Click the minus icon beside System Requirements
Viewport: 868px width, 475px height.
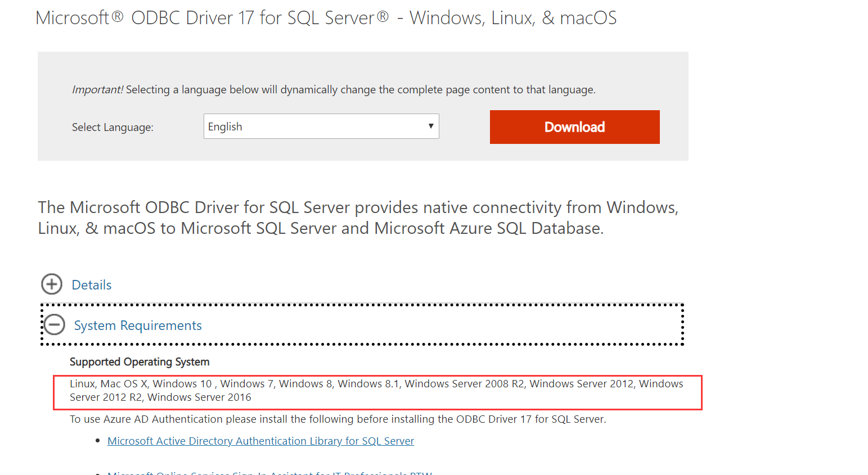click(x=54, y=325)
